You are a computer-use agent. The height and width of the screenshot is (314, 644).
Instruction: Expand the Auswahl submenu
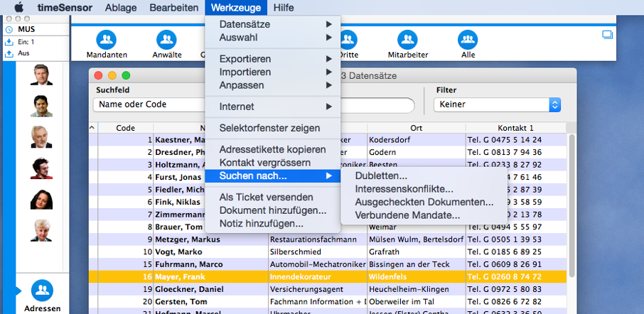pyautogui.click(x=273, y=38)
